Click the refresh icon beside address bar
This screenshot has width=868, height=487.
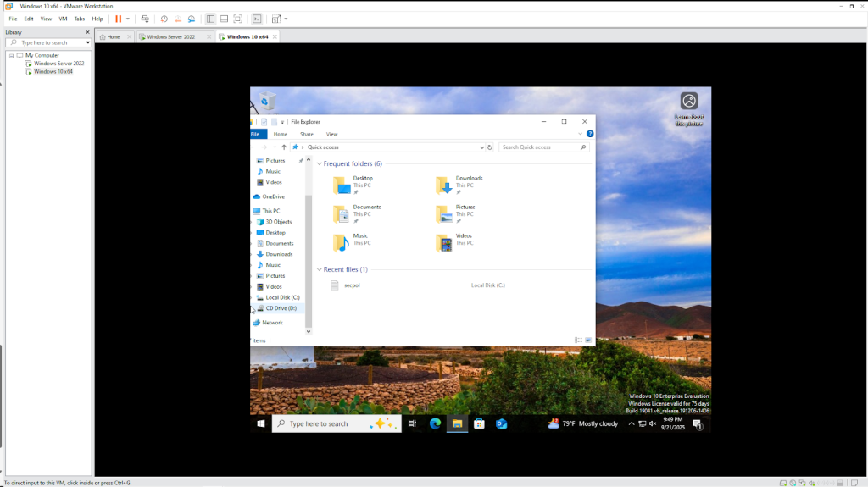click(490, 147)
